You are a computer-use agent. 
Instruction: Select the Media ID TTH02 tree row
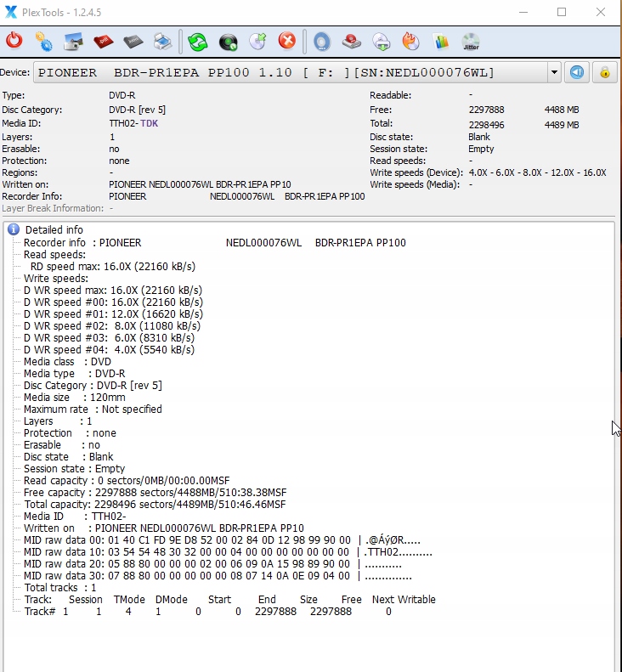click(x=75, y=517)
